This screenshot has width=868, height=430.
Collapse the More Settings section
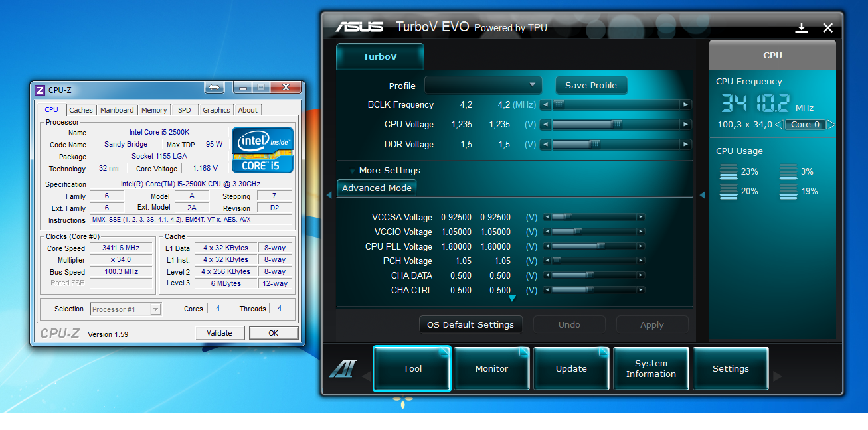(x=352, y=171)
